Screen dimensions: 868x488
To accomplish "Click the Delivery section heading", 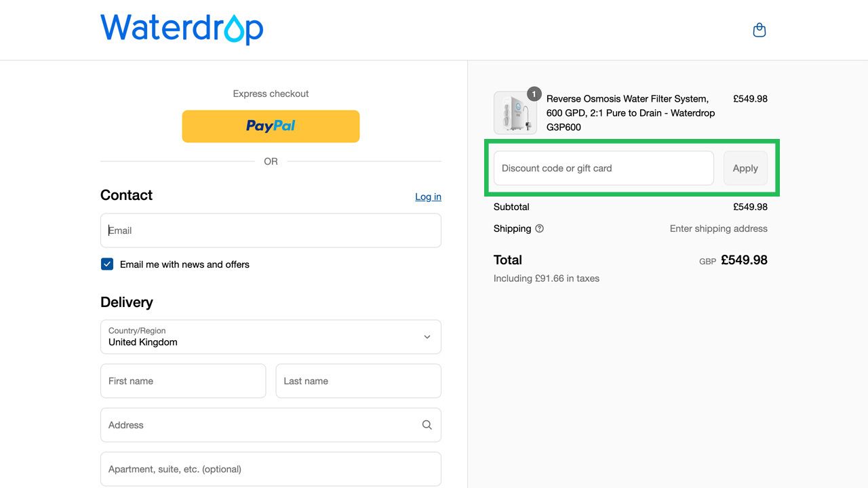I will coord(127,302).
